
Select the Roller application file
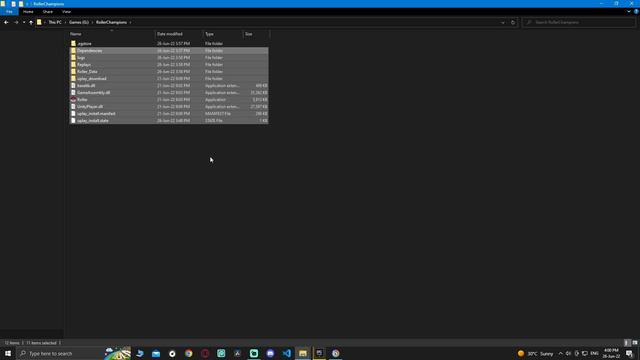(169, 99)
